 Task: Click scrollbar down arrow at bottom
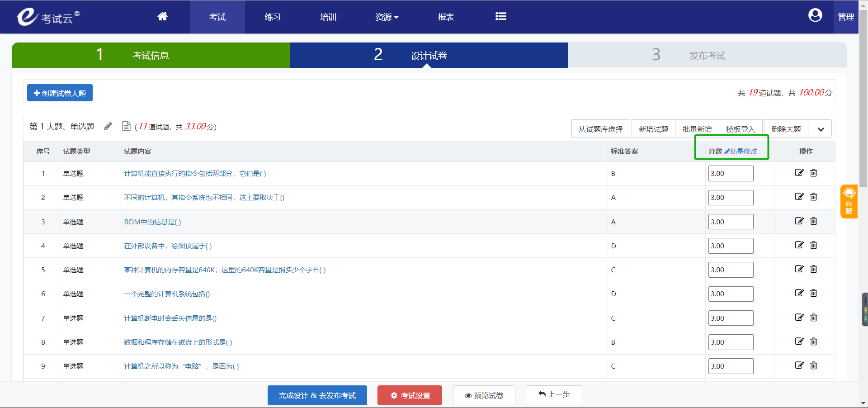click(x=863, y=403)
